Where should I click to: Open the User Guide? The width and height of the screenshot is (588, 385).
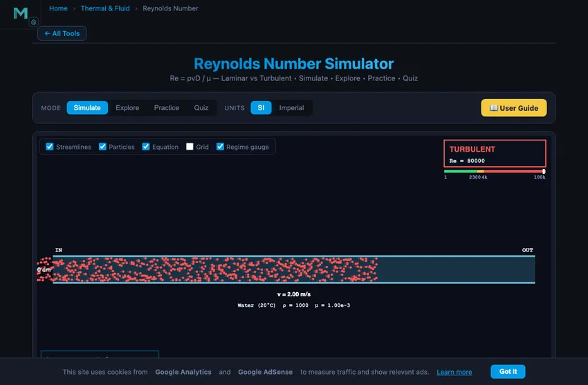click(514, 108)
